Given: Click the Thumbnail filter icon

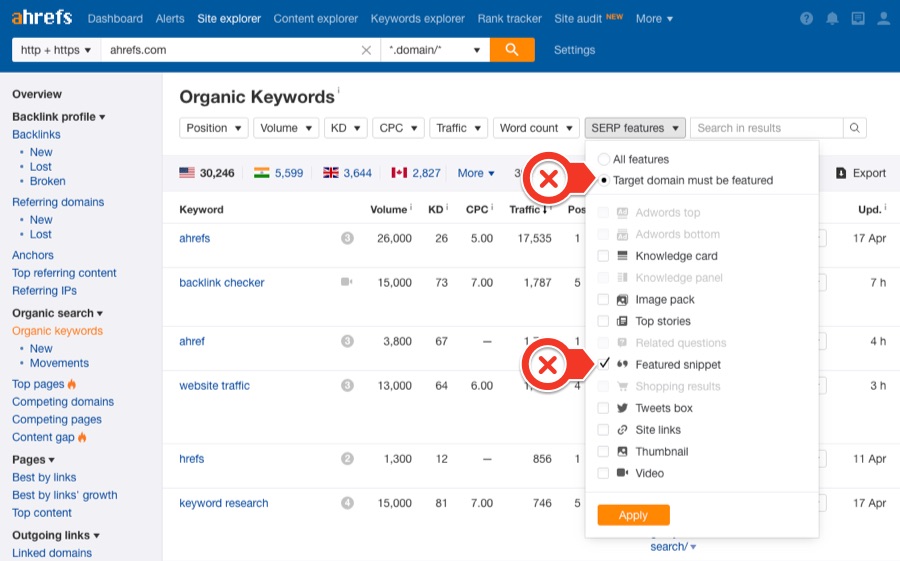Looking at the screenshot, I should (x=622, y=451).
